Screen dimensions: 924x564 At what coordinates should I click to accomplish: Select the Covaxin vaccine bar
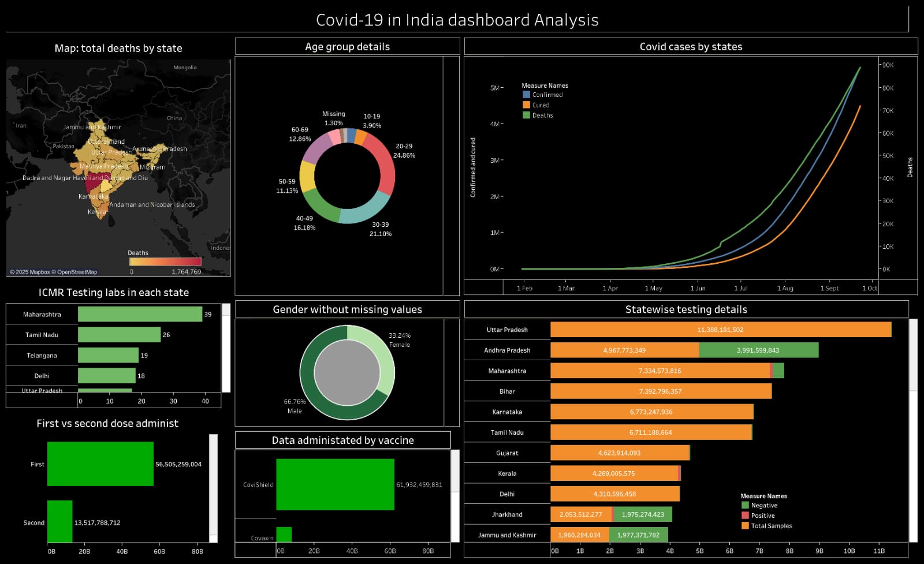coord(284,535)
